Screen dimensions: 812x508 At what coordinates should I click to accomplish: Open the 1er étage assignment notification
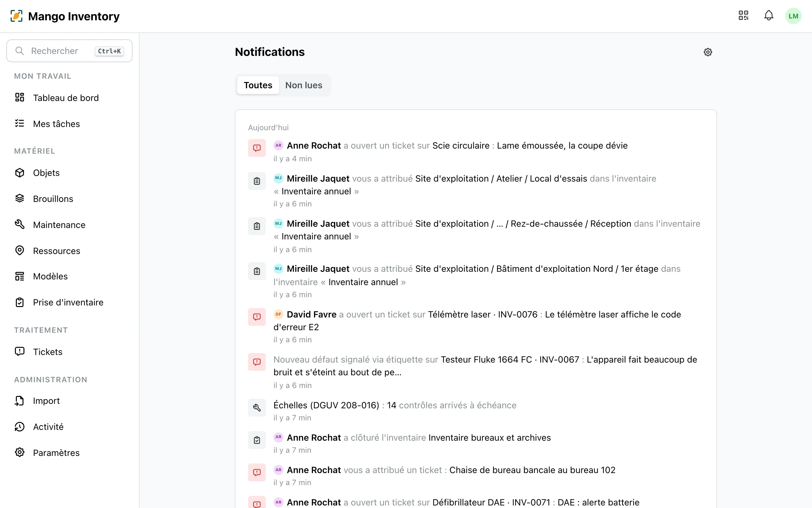tap(475, 281)
